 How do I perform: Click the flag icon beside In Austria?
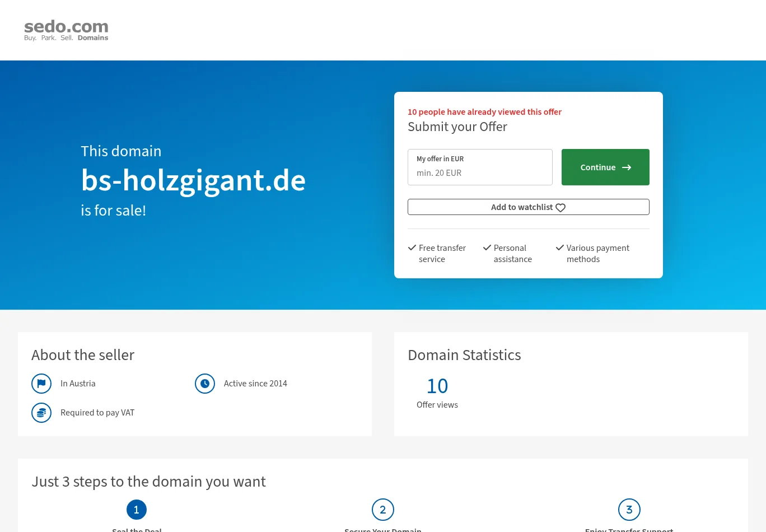point(41,384)
